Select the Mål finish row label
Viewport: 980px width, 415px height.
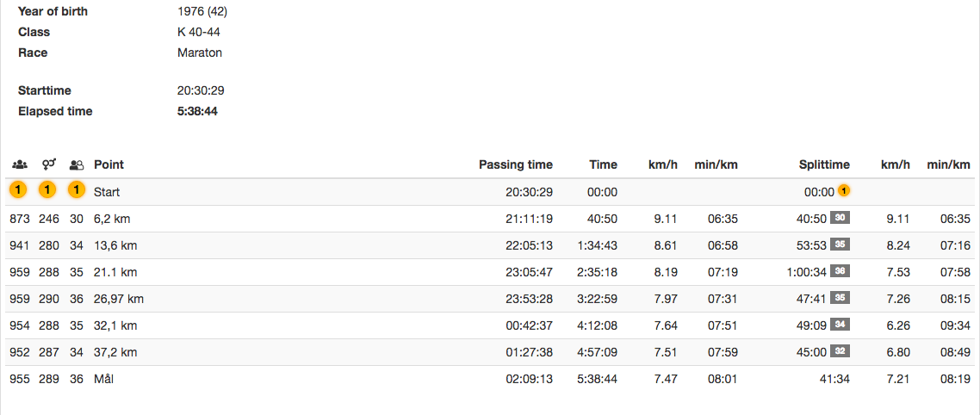104,379
